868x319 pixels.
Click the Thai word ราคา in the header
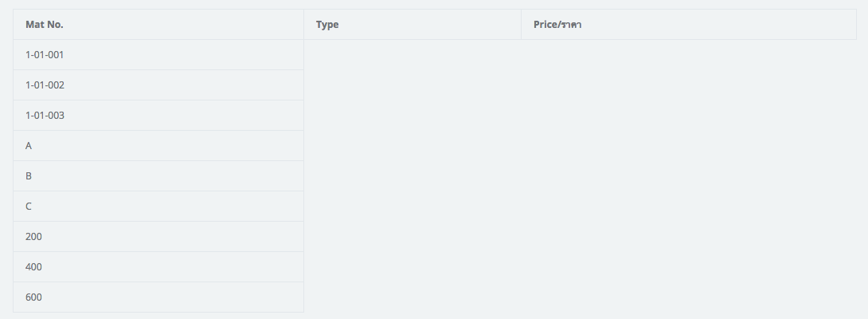(571, 25)
